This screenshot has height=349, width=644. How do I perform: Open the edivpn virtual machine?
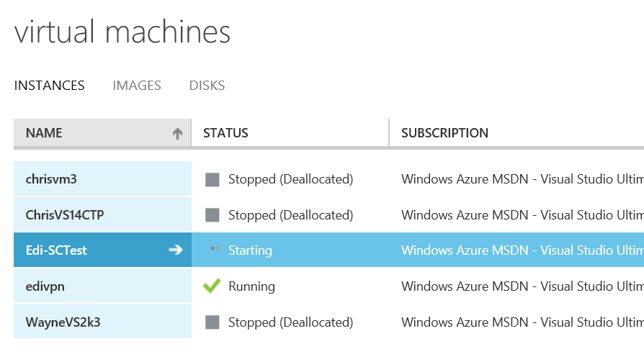tap(102, 286)
